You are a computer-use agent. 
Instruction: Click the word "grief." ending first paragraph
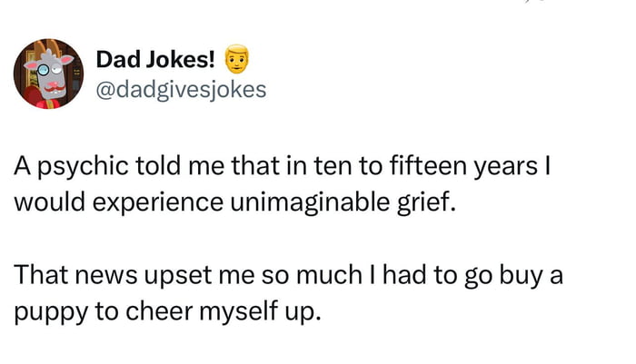(x=426, y=202)
